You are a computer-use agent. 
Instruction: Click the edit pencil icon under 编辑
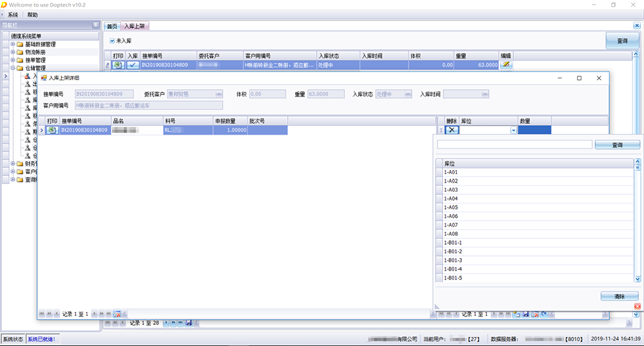click(506, 65)
